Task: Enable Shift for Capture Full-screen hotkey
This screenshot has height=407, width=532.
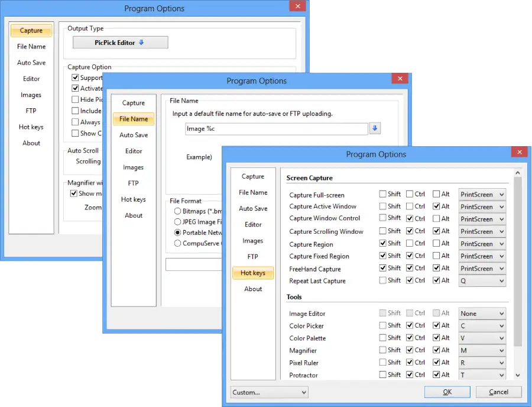Action: coord(383,194)
